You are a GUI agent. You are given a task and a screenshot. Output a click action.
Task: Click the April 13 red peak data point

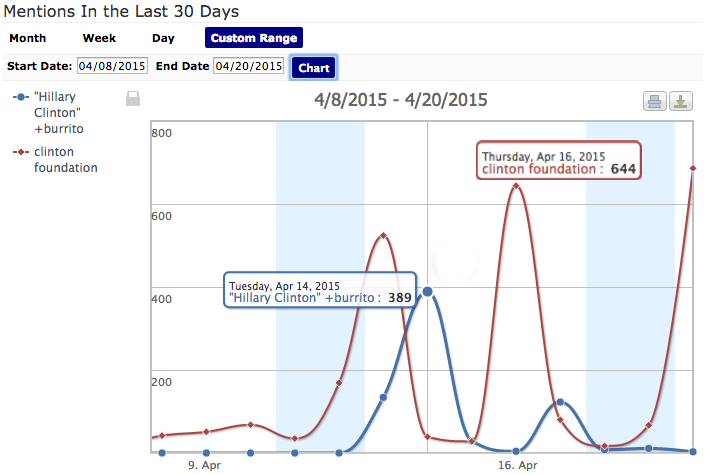point(384,236)
